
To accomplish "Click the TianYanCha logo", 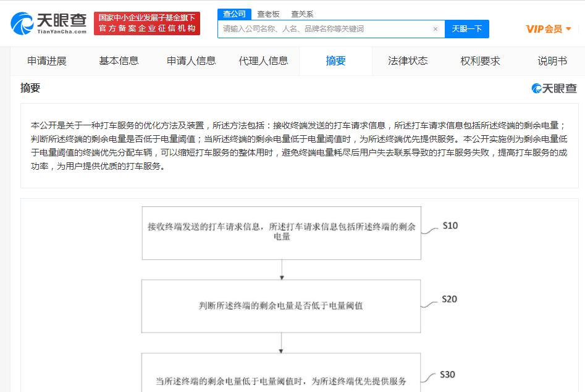I will 49,23.
